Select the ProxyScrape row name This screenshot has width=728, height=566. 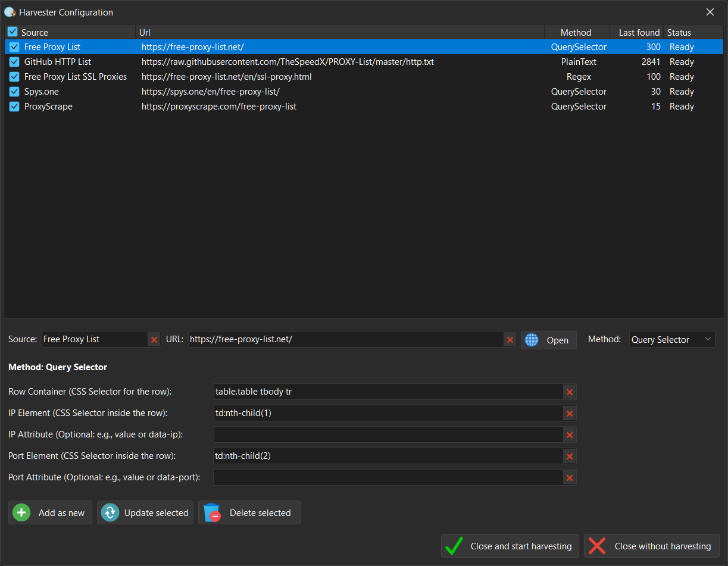point(48,107)
